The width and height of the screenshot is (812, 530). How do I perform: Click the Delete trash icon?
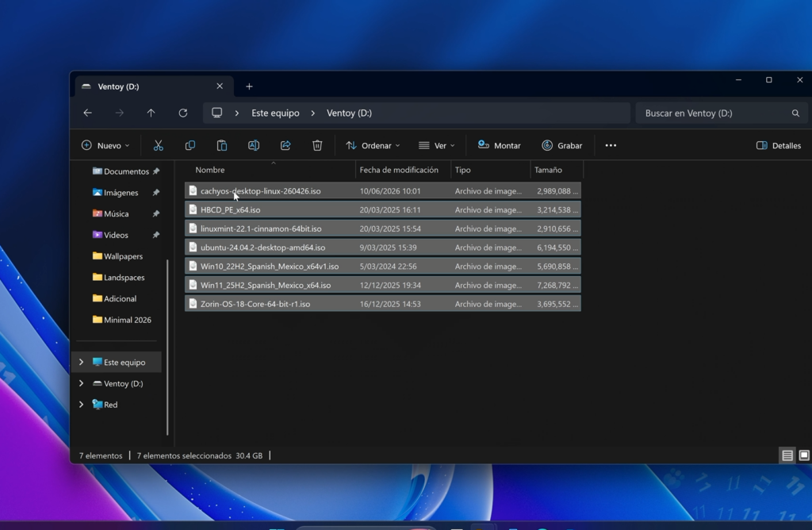tap(317, 145)
